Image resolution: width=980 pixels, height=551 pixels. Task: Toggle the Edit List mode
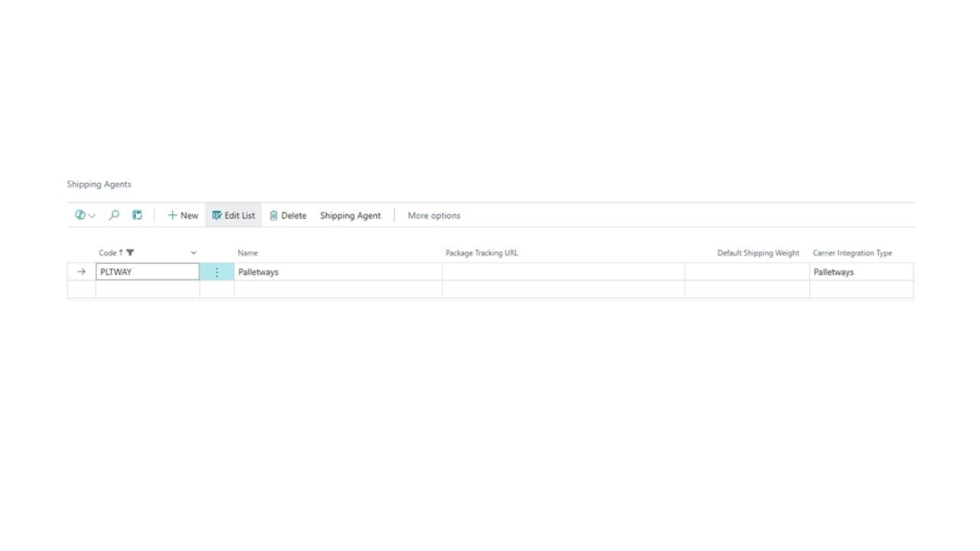click(234, 216)
